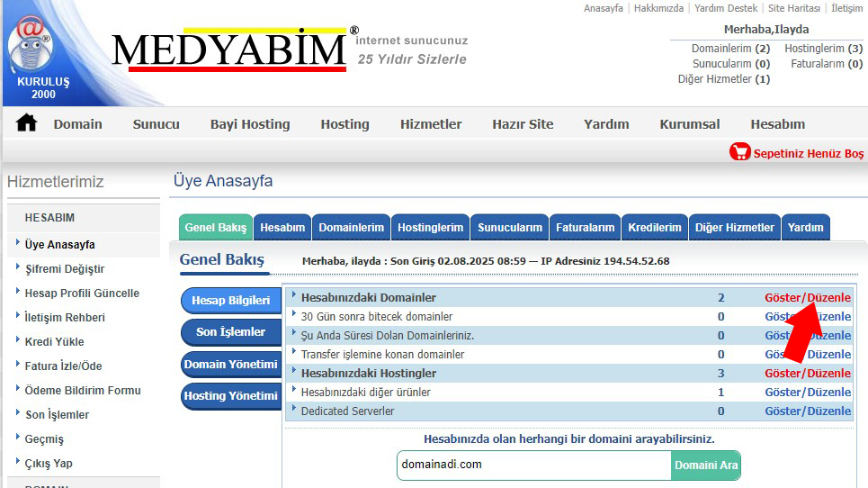Switch to the Faturalarım tab
This screenshot has width=868, height=488.
[586, 227]
